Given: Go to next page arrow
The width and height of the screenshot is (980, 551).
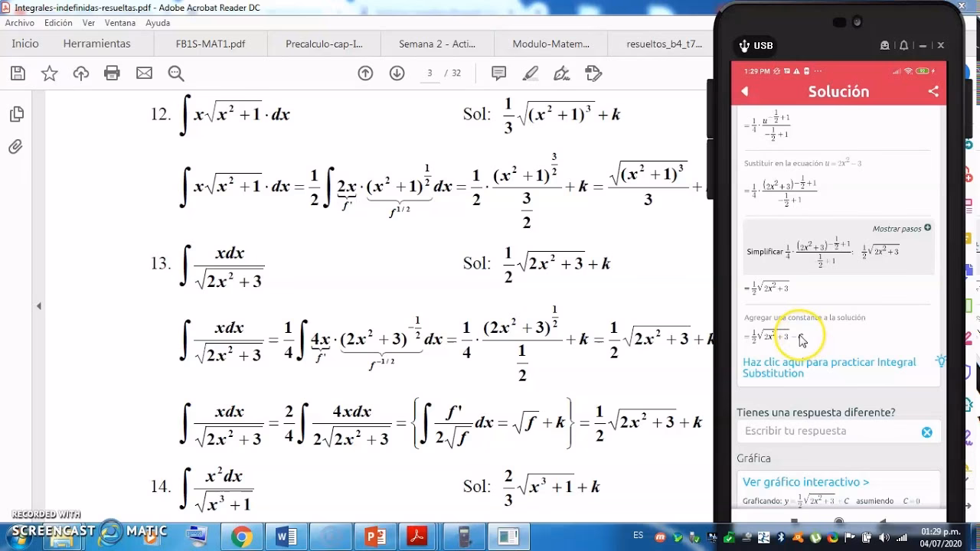Looking at the screenshot, I should (397, 73).
